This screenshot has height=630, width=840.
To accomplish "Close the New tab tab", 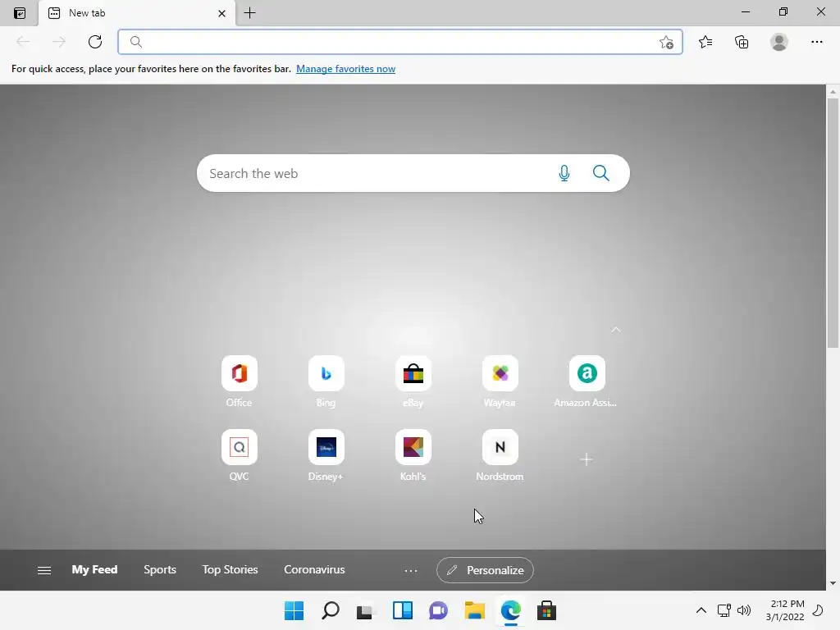I will [x=221, y=13].
